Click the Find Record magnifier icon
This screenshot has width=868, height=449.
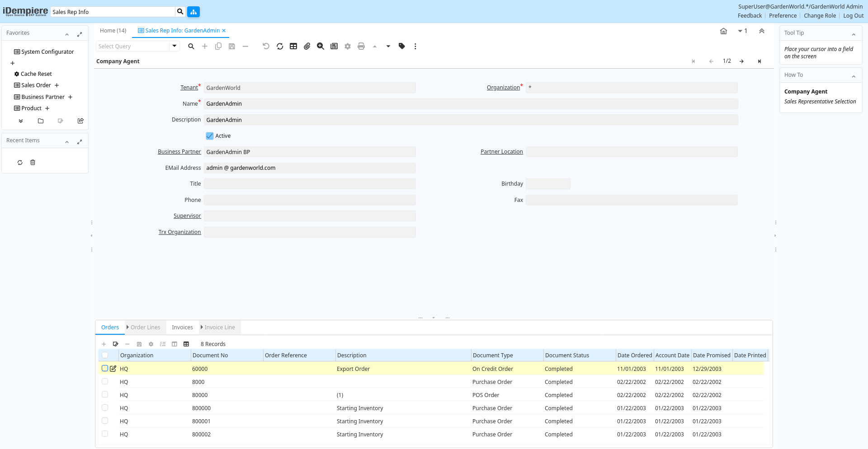(x=191, y=46)
